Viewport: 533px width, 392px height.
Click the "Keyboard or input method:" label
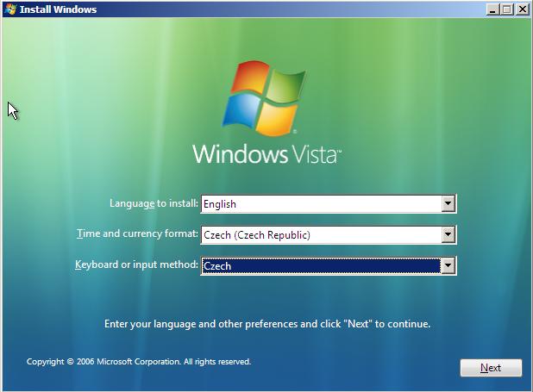pos(136,264)
